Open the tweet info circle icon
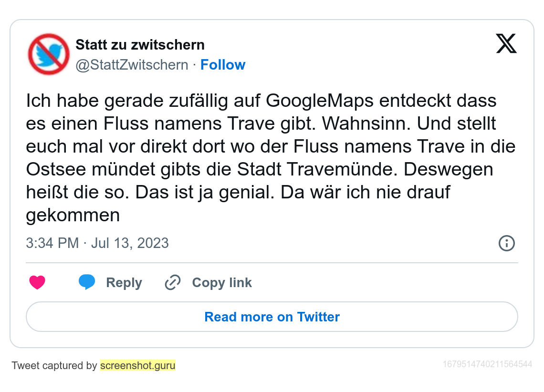This screenshot has width=544, height=392. click(x=506, y=243)
